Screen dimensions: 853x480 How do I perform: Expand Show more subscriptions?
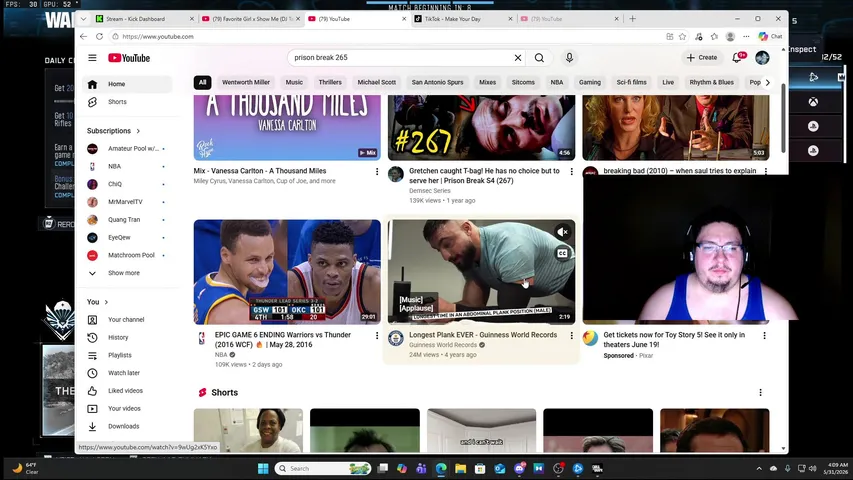[x=127, y=273]
